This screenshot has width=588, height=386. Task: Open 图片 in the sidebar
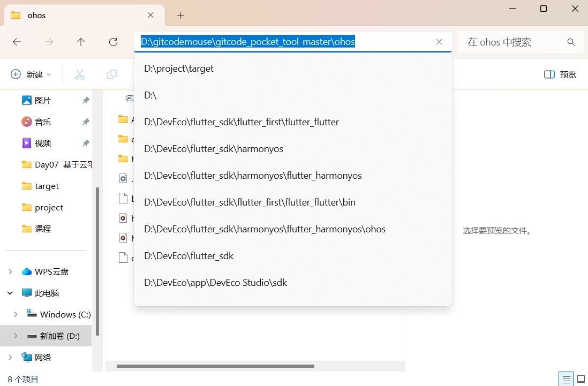click(42, 101)
